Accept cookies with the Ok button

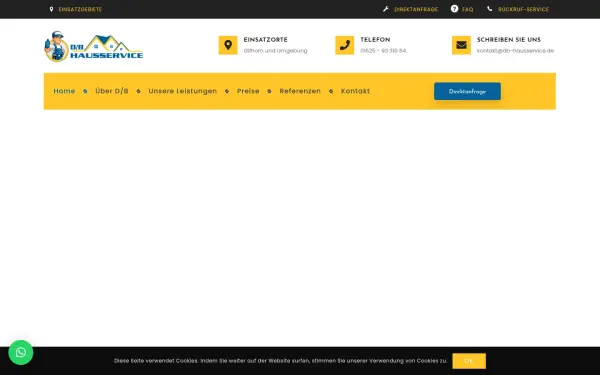(469, 361)
